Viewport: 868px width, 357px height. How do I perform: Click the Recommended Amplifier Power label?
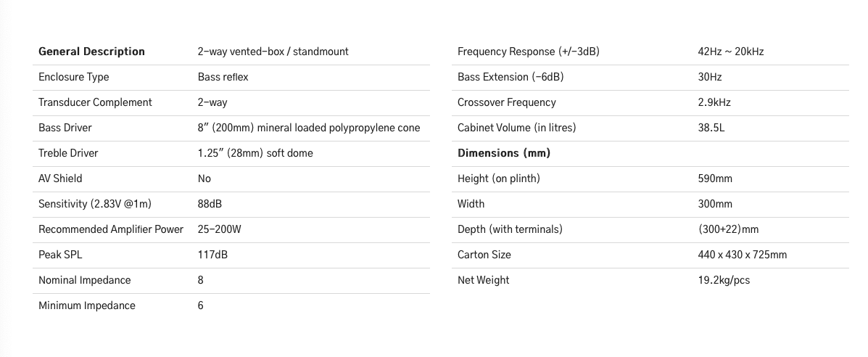[111, 229]
